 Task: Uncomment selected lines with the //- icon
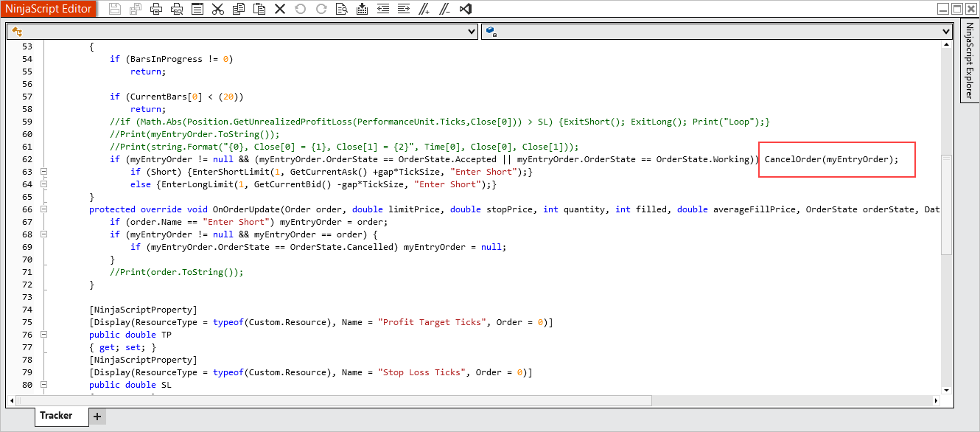tap(445, 10)
